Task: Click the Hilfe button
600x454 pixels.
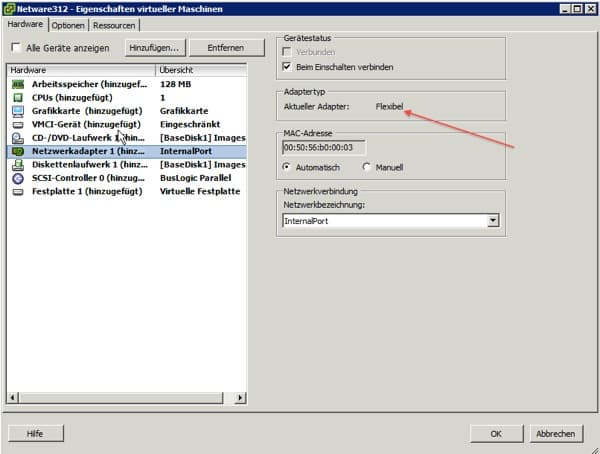Action: 35,433
